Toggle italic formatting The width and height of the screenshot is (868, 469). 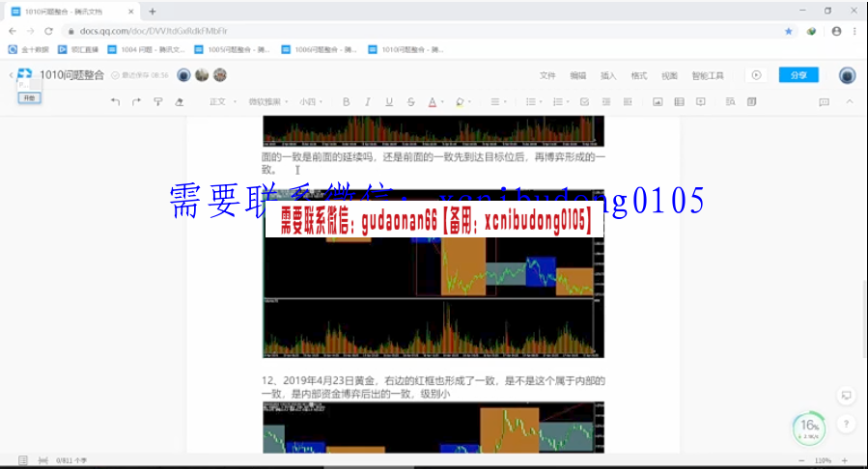pos(368,101)
